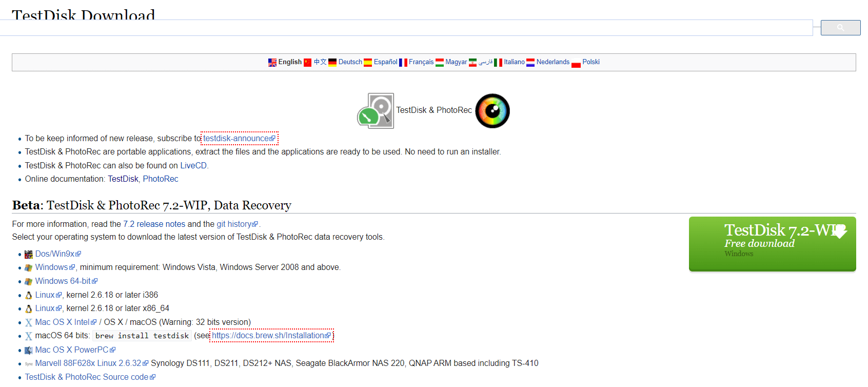Click the download arrow on green button
The width and height of the screenshot is (868, 387).
[839, 231]
